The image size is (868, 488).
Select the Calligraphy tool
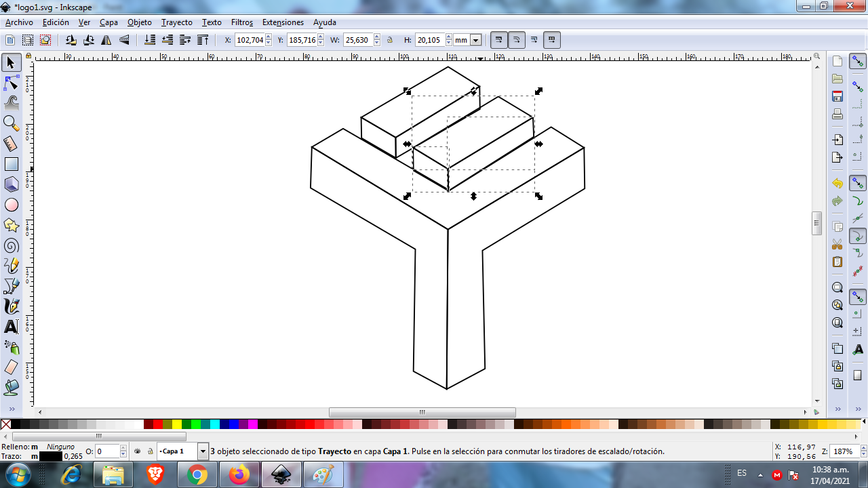click(x=11, y=306)
